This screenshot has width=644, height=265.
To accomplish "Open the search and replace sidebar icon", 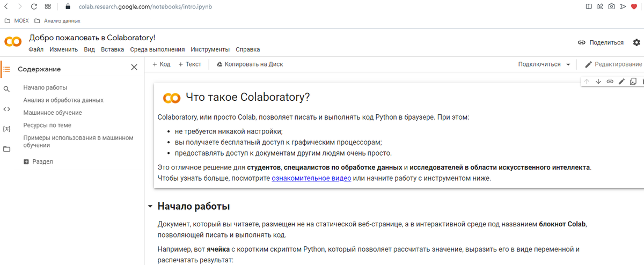I will tap(6, 89).
